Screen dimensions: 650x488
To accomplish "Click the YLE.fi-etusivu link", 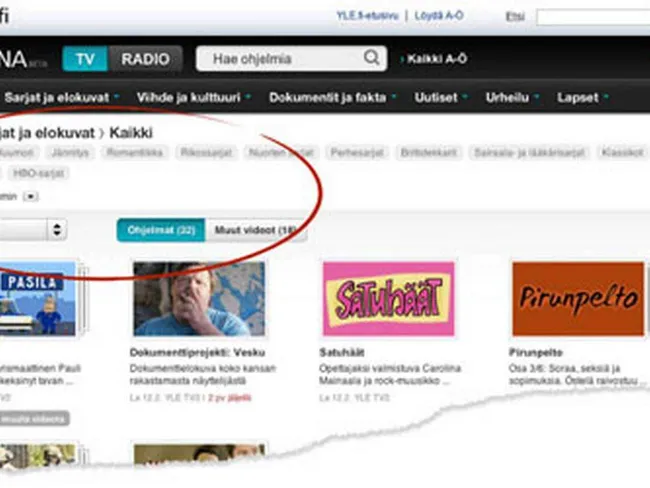I will click(x=365, y=16).
